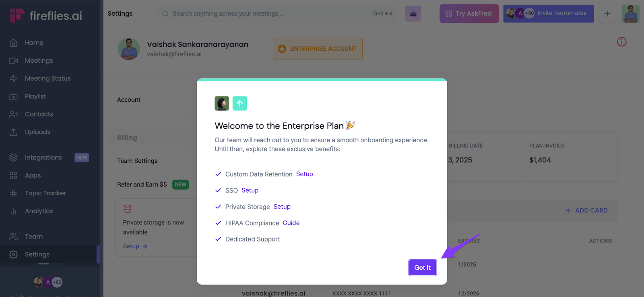The width and height of the screenshot is (644, 297).
Task: Click the private storage database icon
Action: click(128, 209)
